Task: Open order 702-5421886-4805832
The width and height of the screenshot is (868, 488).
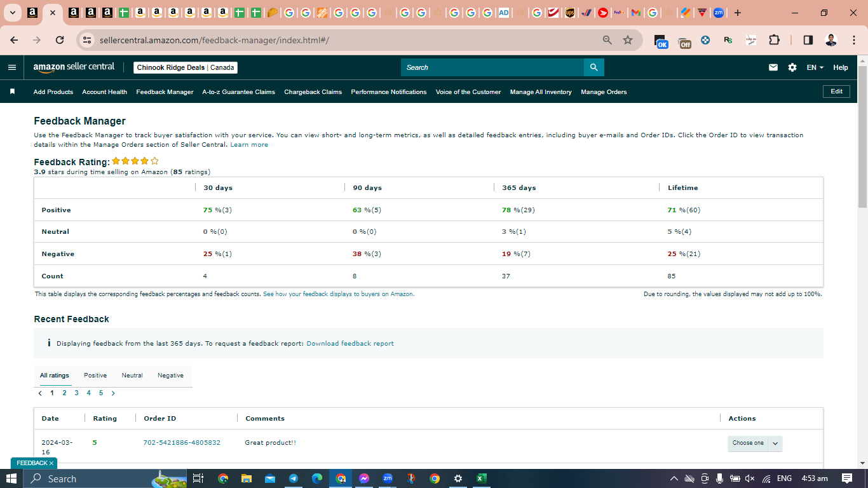Action: (x=182, y=443)
